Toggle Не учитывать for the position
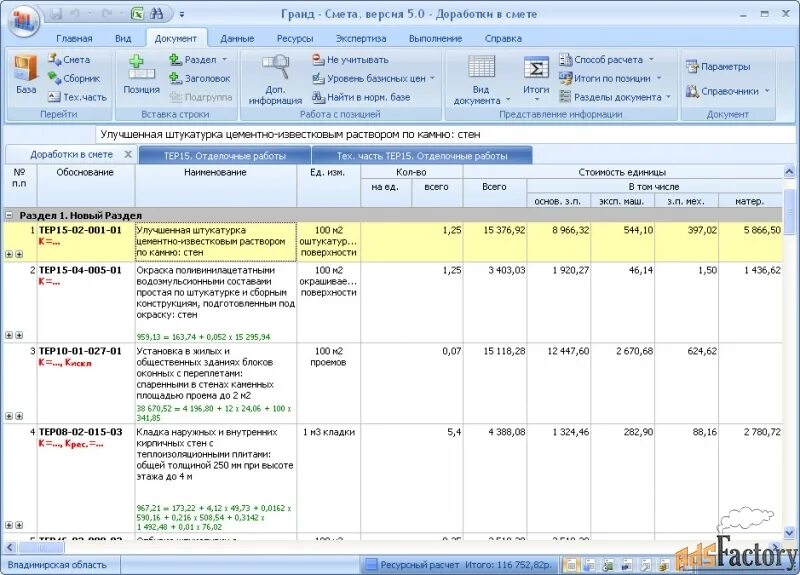Image resolution: width=800 pixels, height=575 pixels. [350, 60]
